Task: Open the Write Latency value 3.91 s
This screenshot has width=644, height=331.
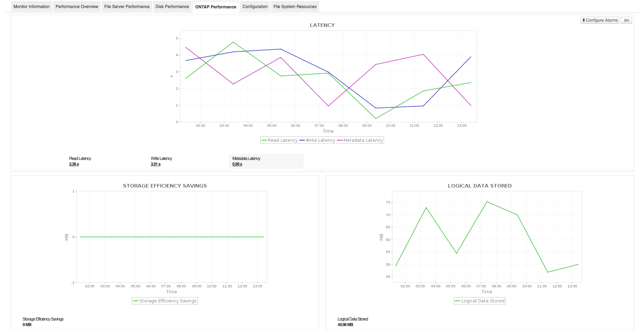Action: click(x=155, y=164)
